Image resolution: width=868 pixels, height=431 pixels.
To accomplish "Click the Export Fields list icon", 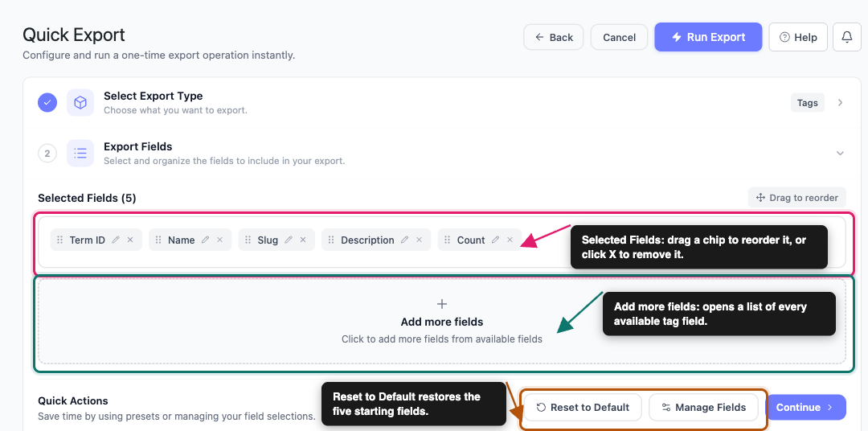I will pyautogui.click(x=80, y=154).
